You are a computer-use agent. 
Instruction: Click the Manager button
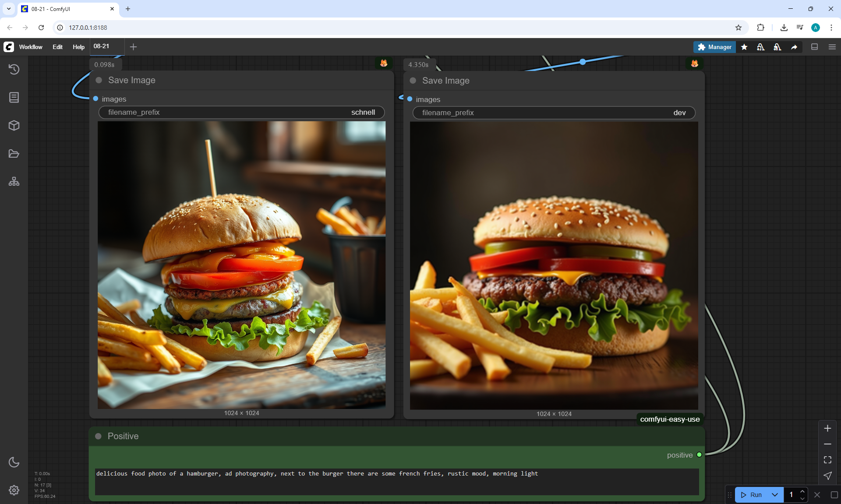[714, 47]
